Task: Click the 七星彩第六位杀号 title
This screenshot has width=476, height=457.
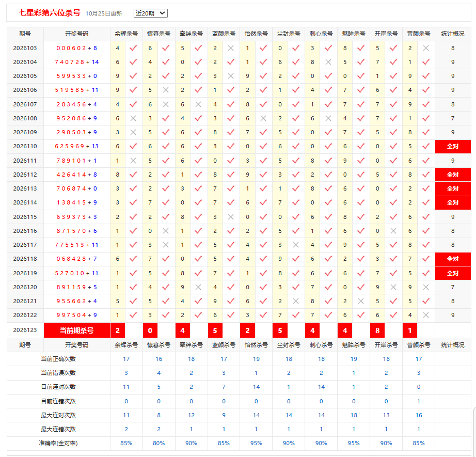Action: tap(50, 13)
